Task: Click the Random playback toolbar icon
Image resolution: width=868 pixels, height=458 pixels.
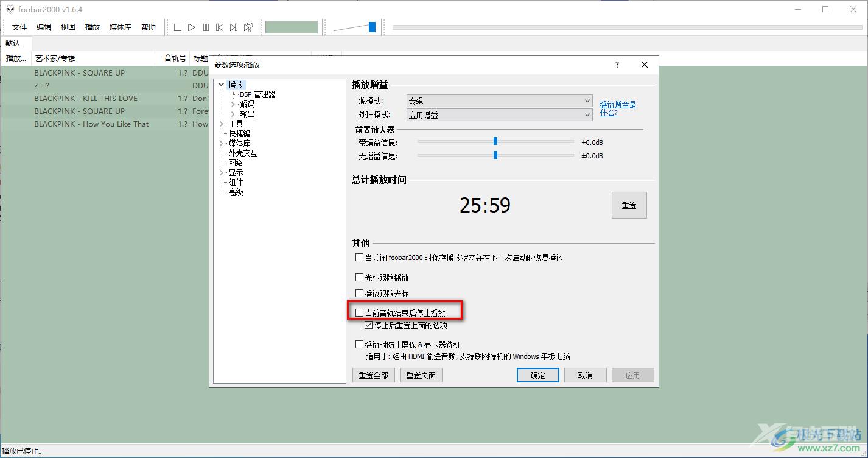Action: point(248,27)
